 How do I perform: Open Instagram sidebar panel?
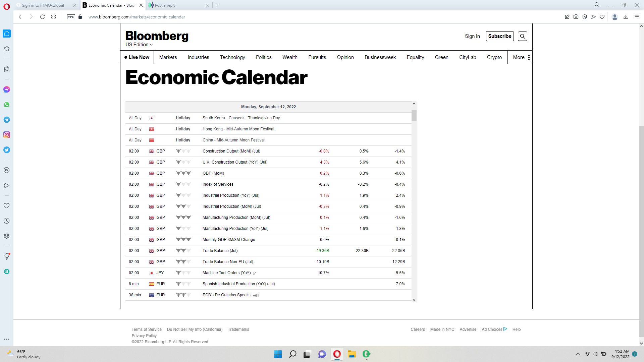click(7, 135)
